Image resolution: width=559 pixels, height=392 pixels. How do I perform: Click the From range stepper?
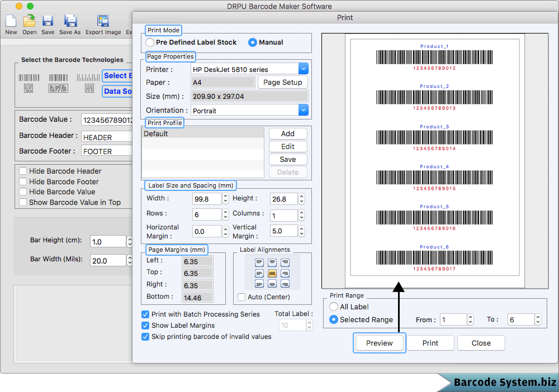tap(470, 319)
